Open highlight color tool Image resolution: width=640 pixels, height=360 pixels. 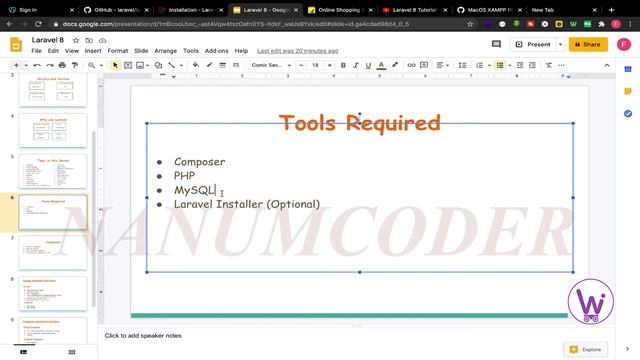coord(395,65)
